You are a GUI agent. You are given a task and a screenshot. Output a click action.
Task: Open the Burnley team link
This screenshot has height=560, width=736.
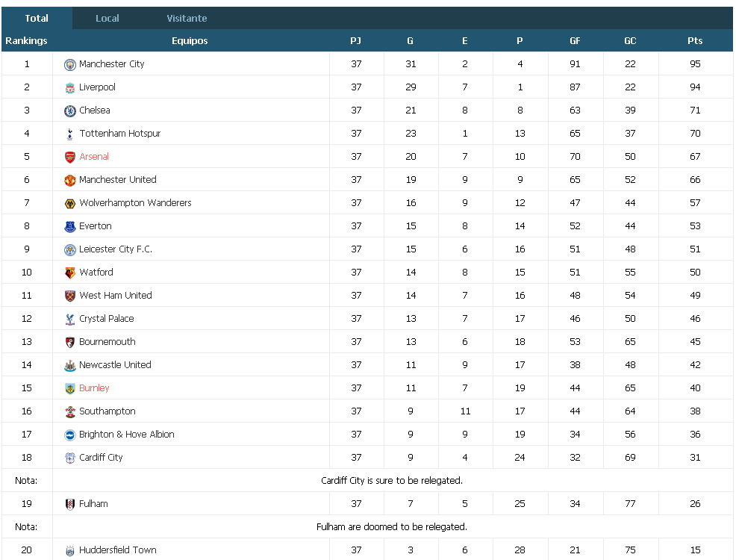pyautogui.click(x=94, y=388)
